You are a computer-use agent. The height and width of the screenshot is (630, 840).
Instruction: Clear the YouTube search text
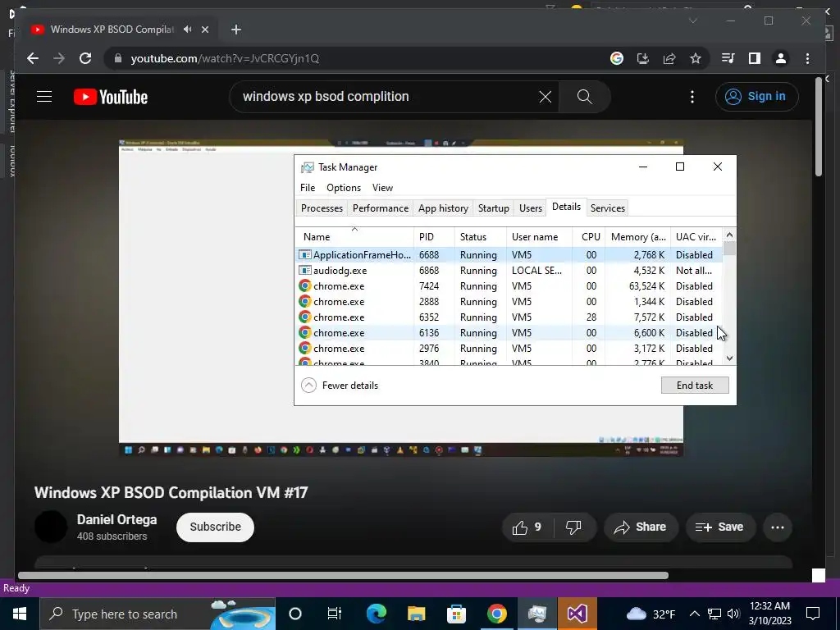point(545,97)
